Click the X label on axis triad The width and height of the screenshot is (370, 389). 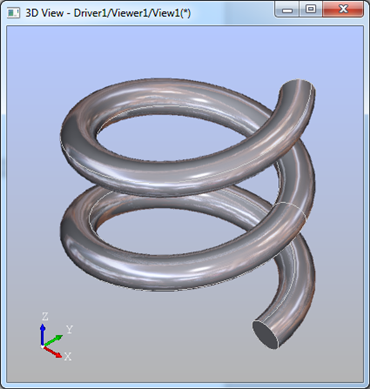tap(68, 357)
